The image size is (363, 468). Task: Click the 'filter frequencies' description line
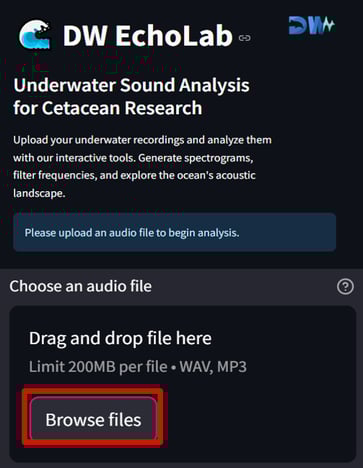pos(134,175)
